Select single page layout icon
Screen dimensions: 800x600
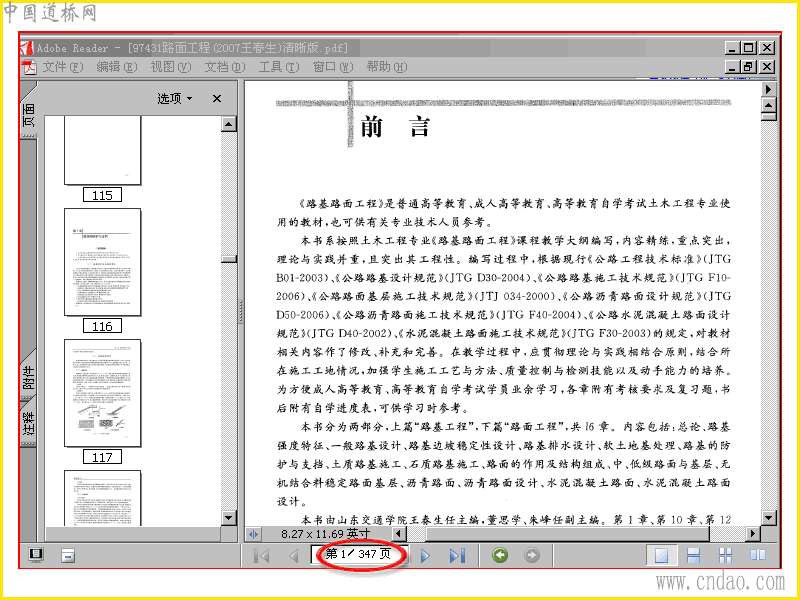pyautogui.click(x=661, y=555)
